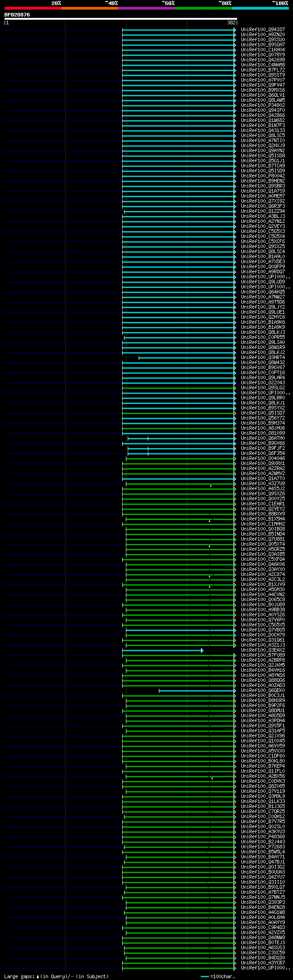The height and width of the screenshot is (980, 293).
Task: Select the UniRef100_A2C874 label
Action: pos(263,574)
